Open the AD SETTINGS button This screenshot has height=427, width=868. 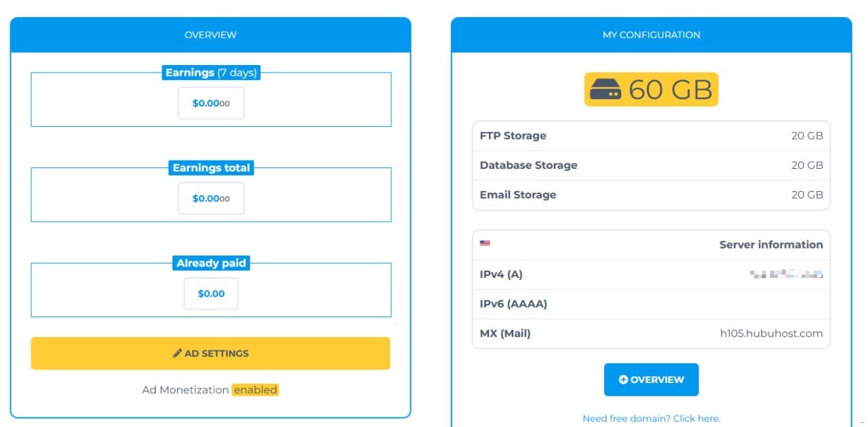click(210, 353)
